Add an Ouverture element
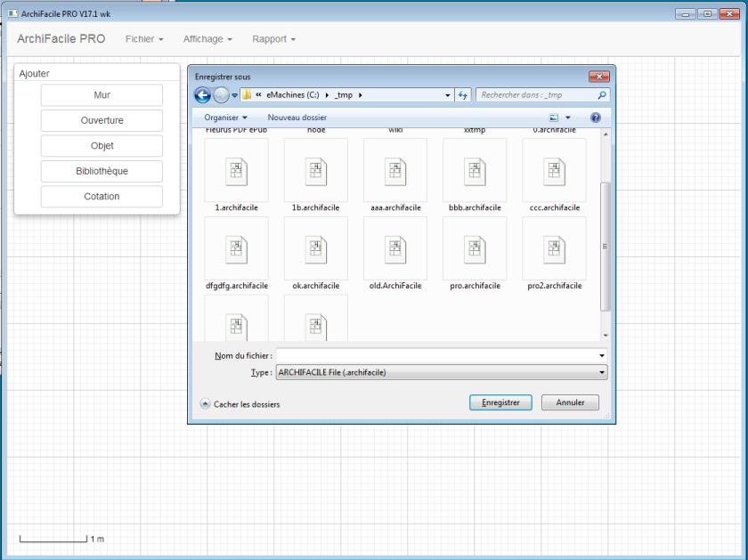This screenshot has width=748, height=560. pos(102,120)
